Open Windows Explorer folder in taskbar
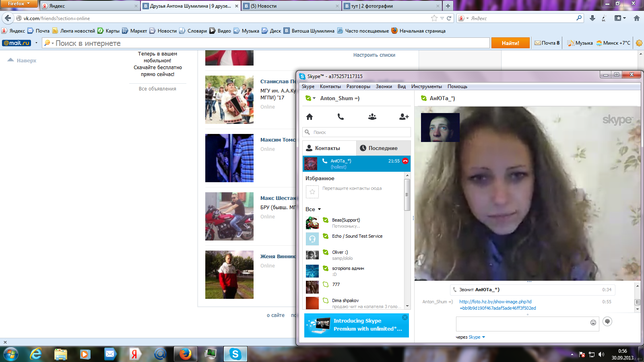Viewport: 644px width, 362px height. pyautogui.click(x=60, y=354)
